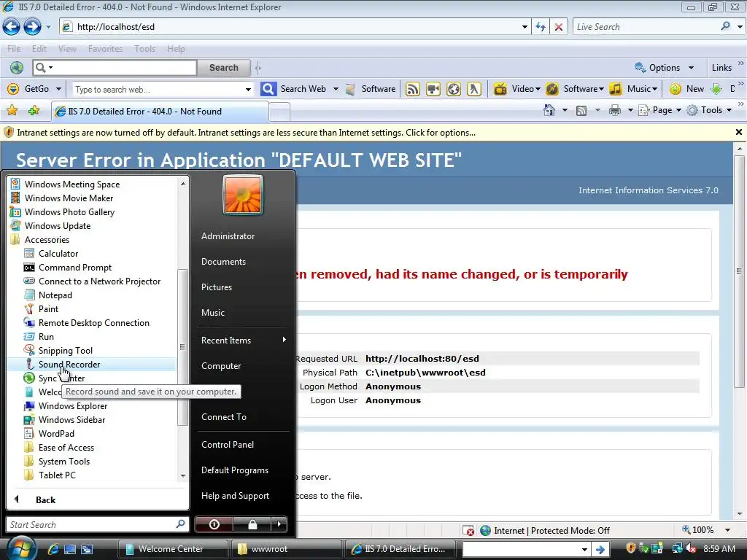Expand the Tools dropdown in command bar

(x=729, y=111)
